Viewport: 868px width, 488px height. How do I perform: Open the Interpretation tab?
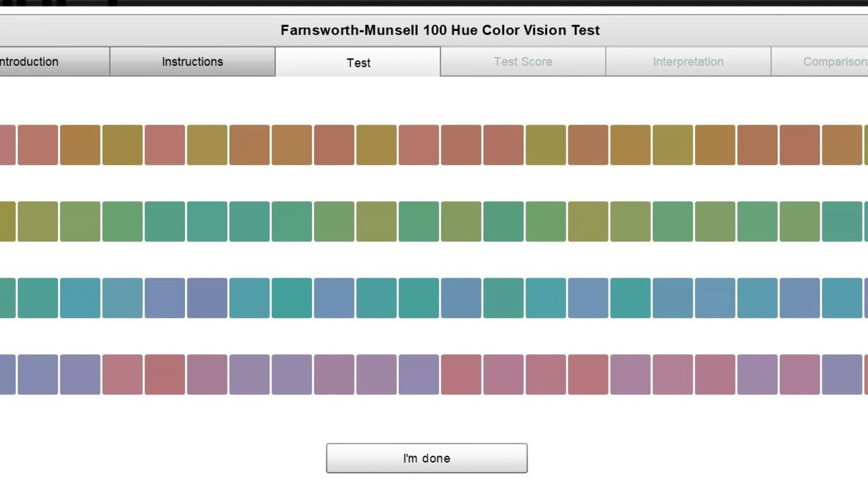(688, 61)
